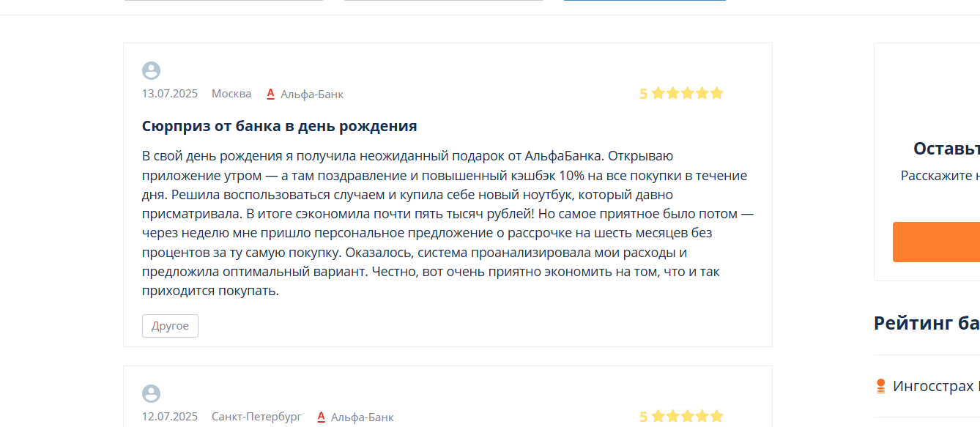
Task: Click the orange button under the Оставьт heading
Action: coord(936,242)
